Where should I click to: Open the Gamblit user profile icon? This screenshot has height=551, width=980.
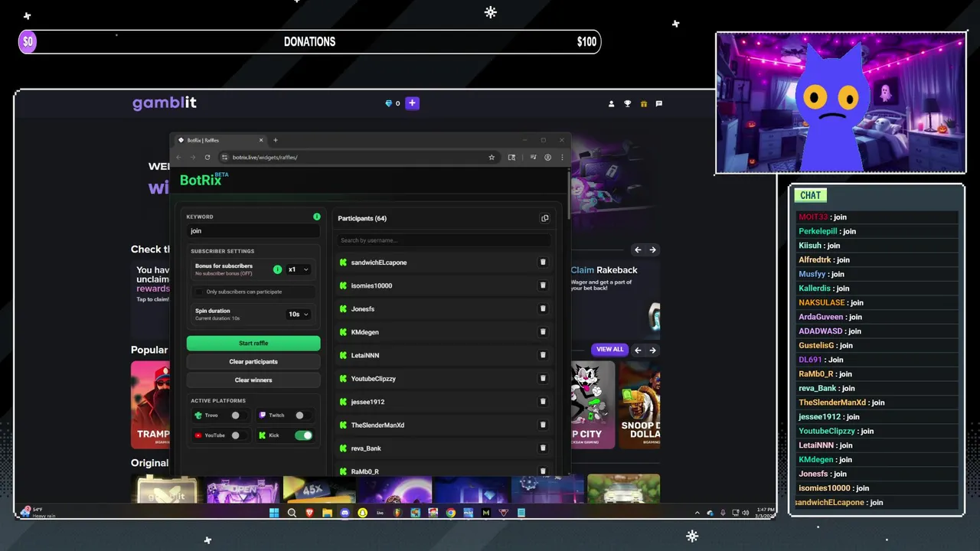coord(611,103)
